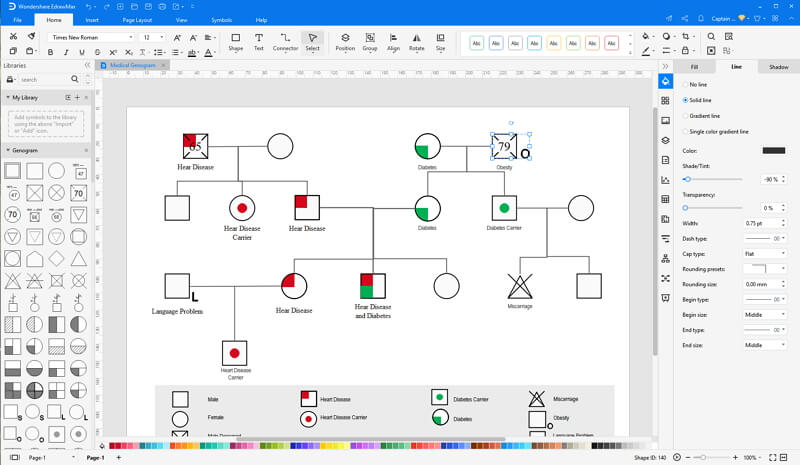
Task: Open the Insert ribbon tab
Action: pos(92,20)
